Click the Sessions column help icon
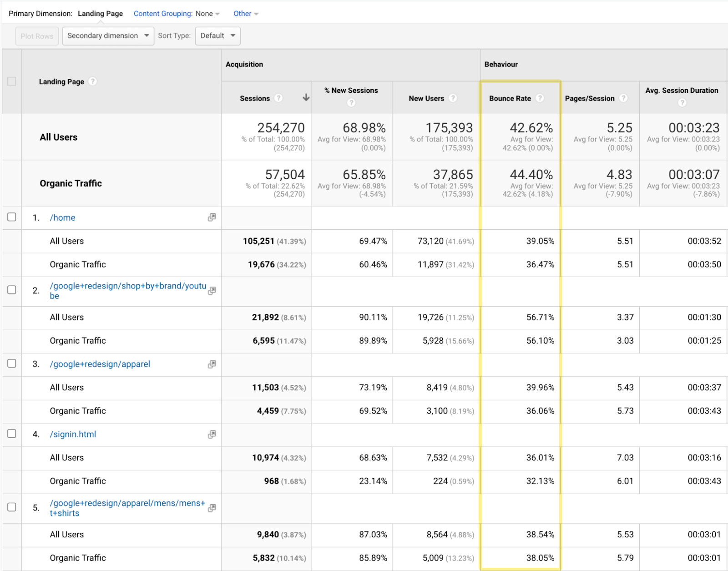728x571 pixels. [278, 98]
